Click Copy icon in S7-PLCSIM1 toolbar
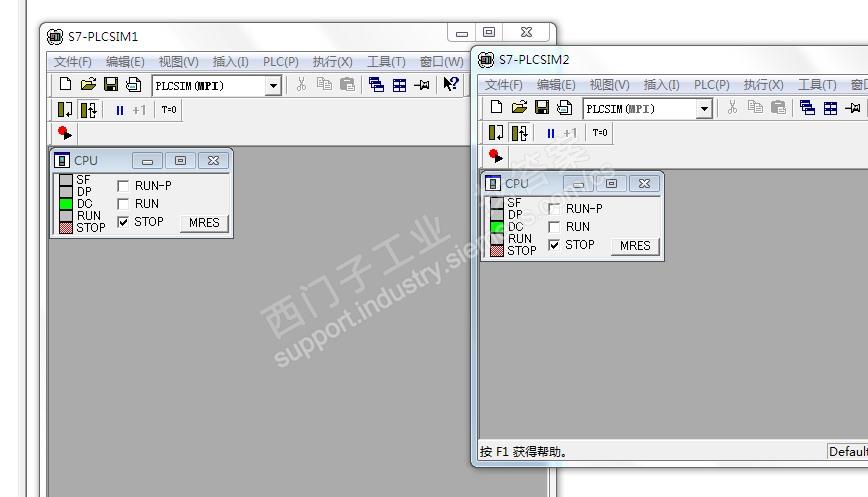The height and width of the screenshot is (497, 868). (324, 84)
